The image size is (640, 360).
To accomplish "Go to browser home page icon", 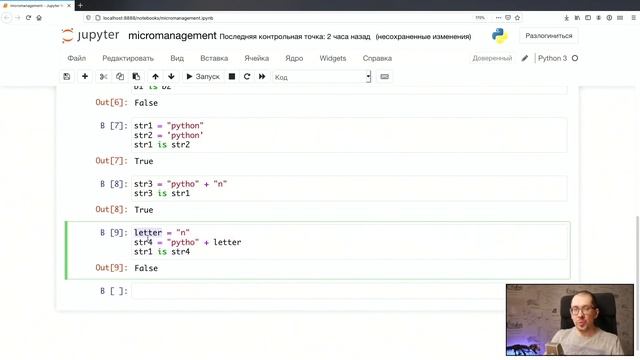I will coord(39,18).
